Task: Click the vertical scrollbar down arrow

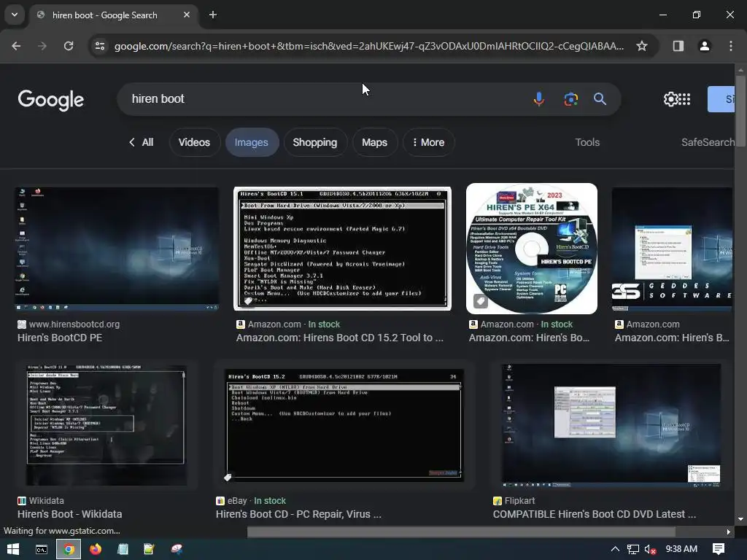Action: [740, 519]
